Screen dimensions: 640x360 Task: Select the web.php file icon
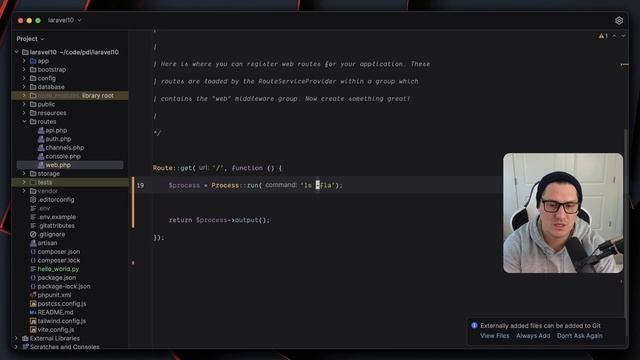point(41,165)
